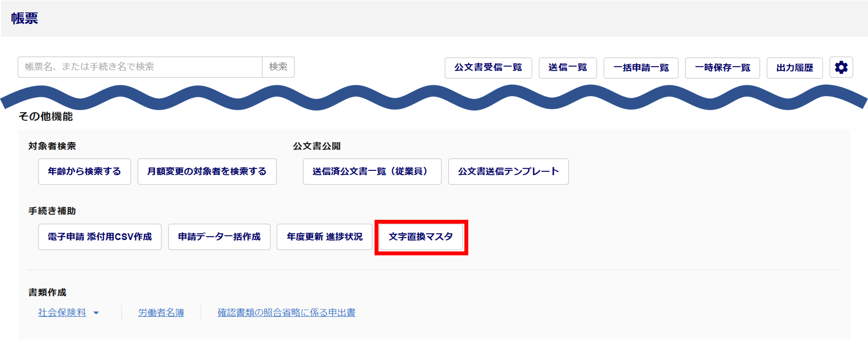Click the 社会保険料 link text
Viewport: 868px width, 352px height.
click(x=62, y=313)
